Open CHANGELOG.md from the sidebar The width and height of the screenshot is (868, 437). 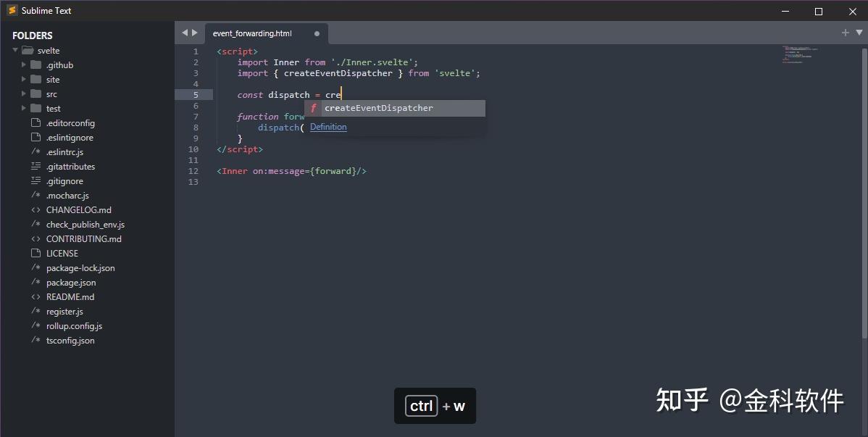click(78, 210)
